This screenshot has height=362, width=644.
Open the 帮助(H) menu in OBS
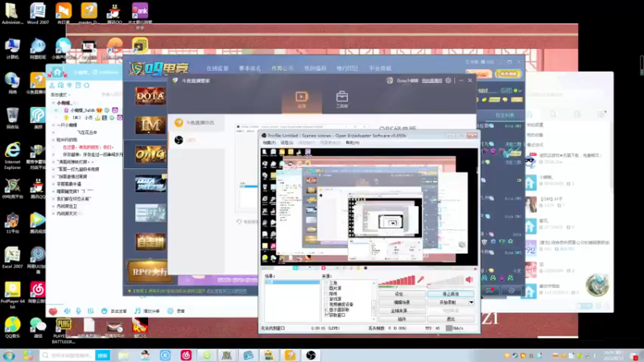click(353, 142)
